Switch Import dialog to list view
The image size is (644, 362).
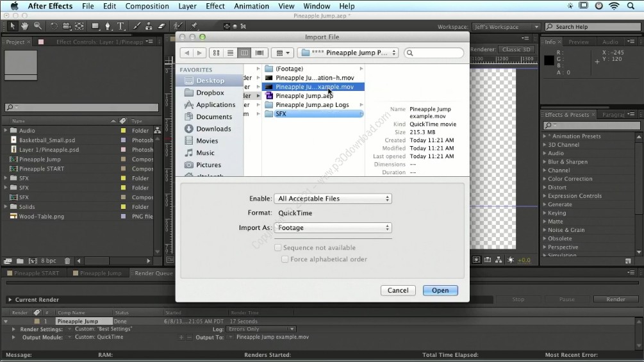click(231, 53)
